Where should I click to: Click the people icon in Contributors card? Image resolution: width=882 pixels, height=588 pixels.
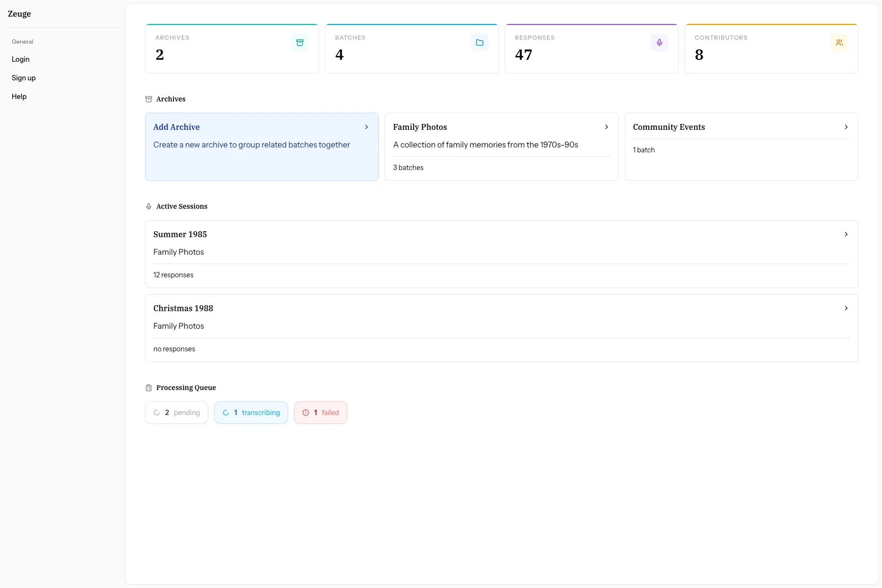pyautogui.click(x=839, y=43)
